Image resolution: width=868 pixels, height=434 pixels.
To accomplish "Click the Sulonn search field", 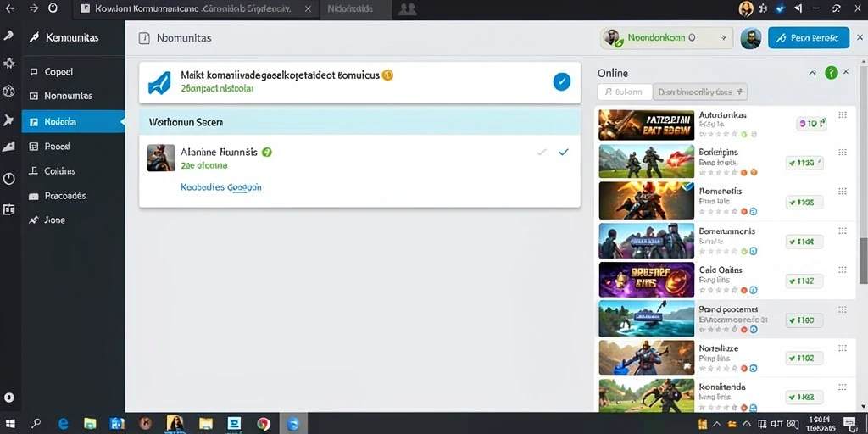I will pos(625,92).
